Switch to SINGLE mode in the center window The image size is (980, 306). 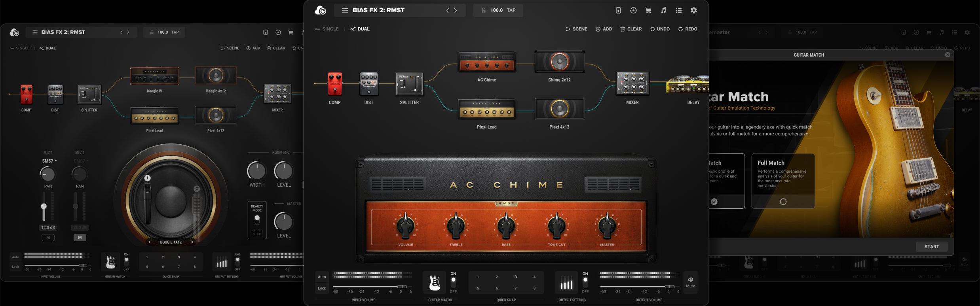pos(327,29)
